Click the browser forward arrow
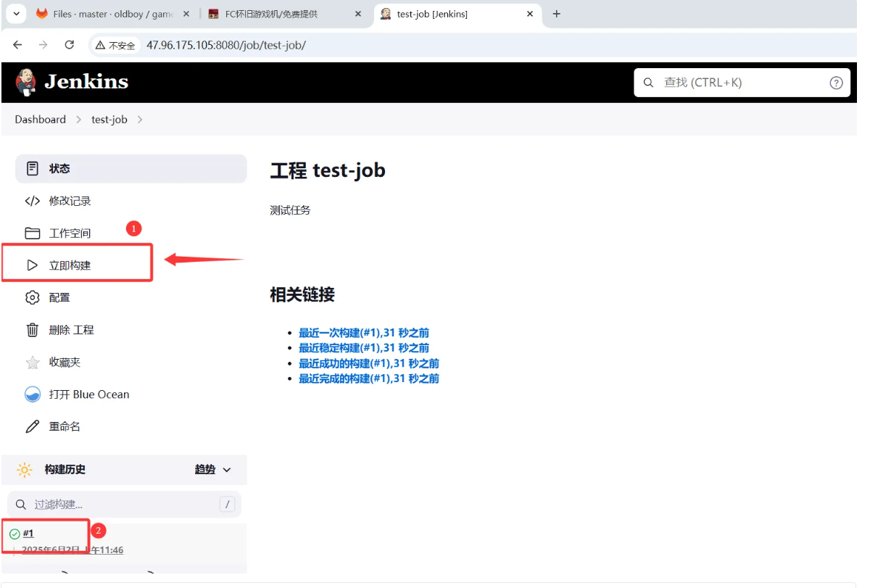The image size is (870, 588). [x=43, y=45]
